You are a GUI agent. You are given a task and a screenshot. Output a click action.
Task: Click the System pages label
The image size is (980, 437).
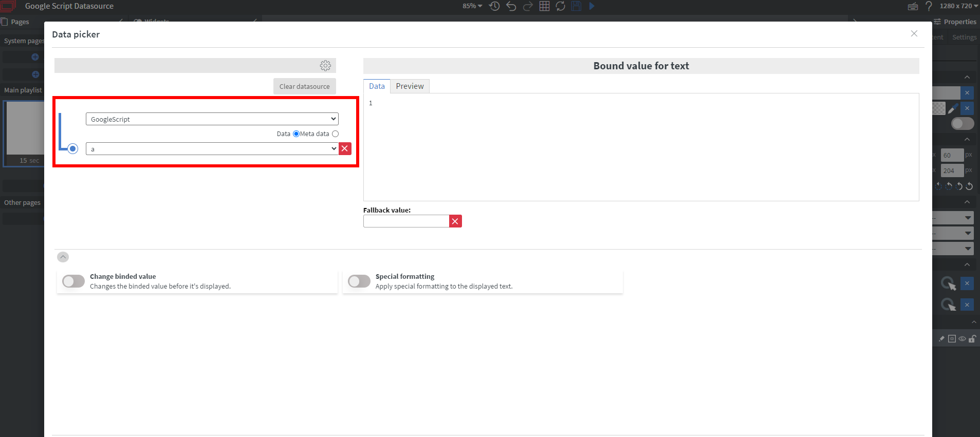pyautogui.click(x=24, y=41)
